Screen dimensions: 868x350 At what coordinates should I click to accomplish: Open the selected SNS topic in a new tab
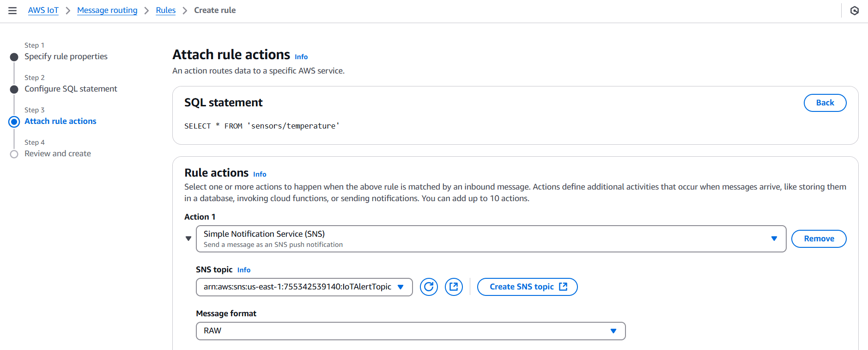454,287
